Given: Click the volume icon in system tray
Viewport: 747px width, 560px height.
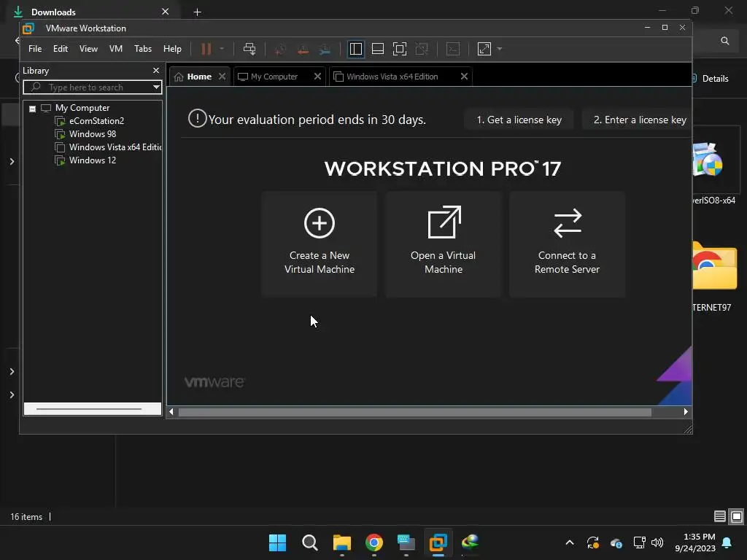Looking at the screenshot, I should coord(657,542).
